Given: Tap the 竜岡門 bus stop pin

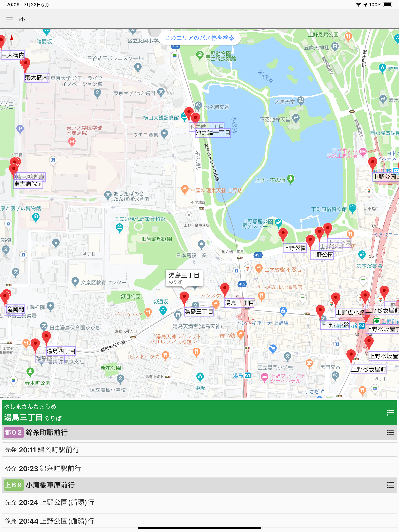Looking at the screenshot, I should coord(5,298).
